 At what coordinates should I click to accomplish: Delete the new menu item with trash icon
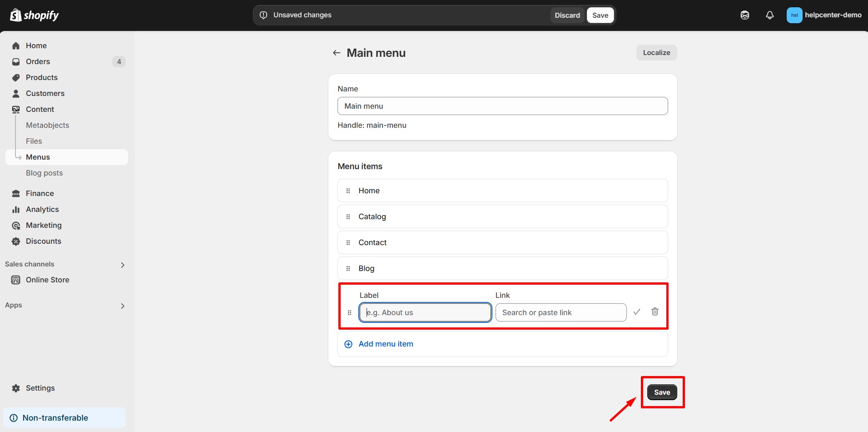coord(655,311)
